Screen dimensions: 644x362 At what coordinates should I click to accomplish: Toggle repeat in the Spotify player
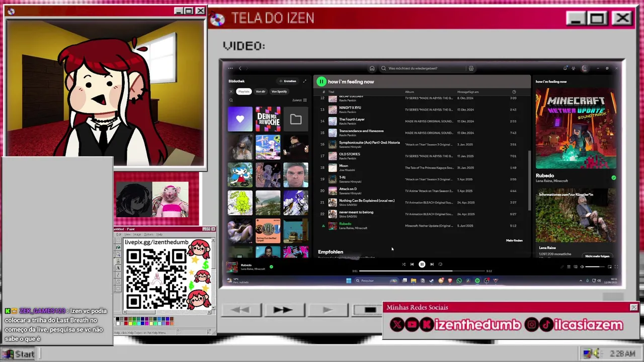click(x=440, y=264)
